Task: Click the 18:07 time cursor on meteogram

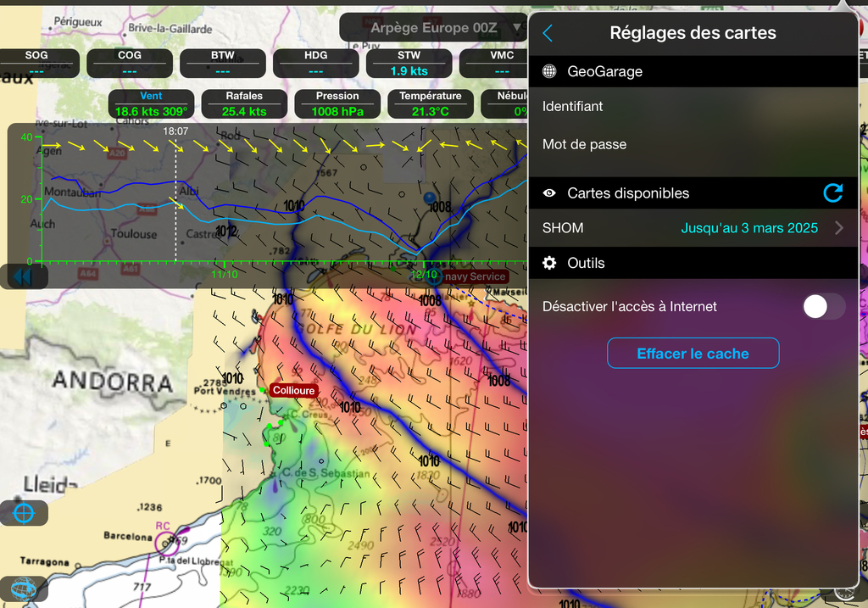Action: [175, 131]
